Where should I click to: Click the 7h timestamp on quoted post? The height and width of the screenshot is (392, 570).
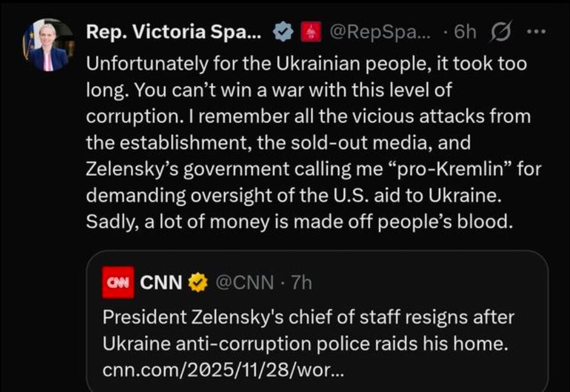pos(300,283)
